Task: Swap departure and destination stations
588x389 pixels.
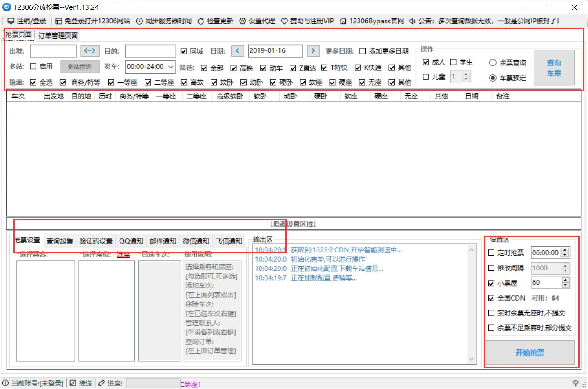Action: (90, 51)
